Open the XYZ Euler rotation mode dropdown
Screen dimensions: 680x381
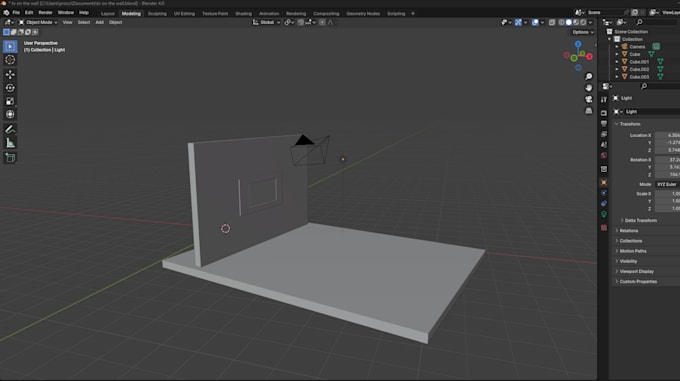[x=667, y=185]
